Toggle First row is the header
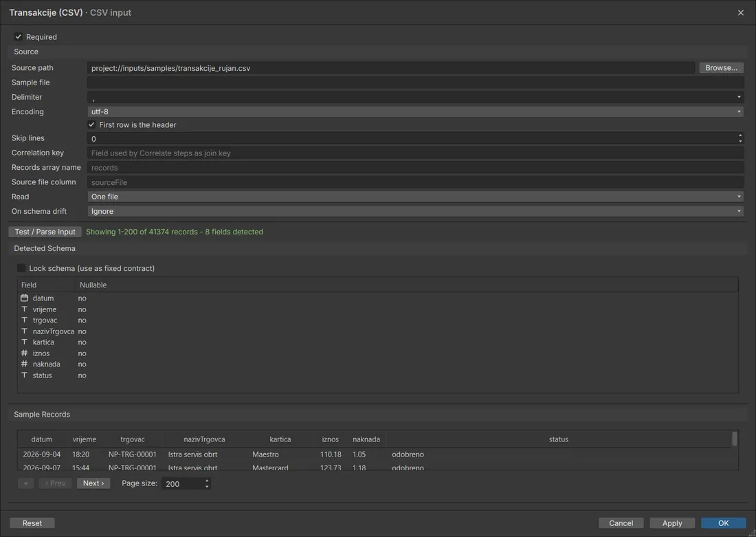The height and width of the screenshot is (537, 756). tap(91, 124)
